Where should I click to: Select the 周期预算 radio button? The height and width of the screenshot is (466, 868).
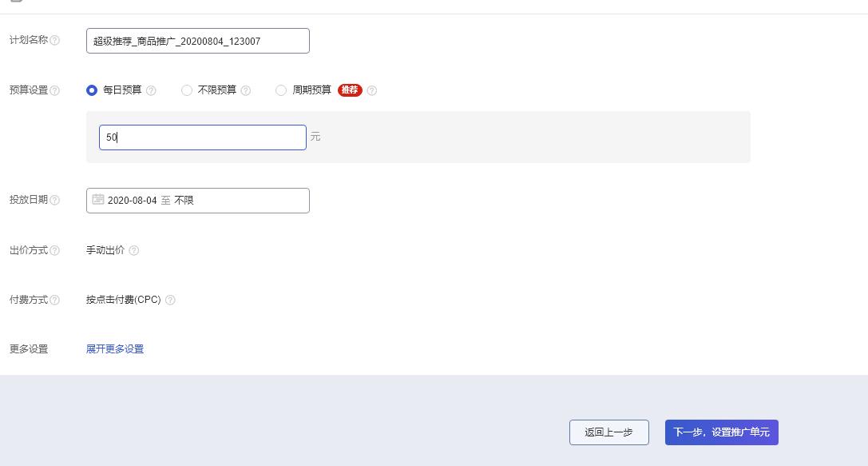point(281,90)
